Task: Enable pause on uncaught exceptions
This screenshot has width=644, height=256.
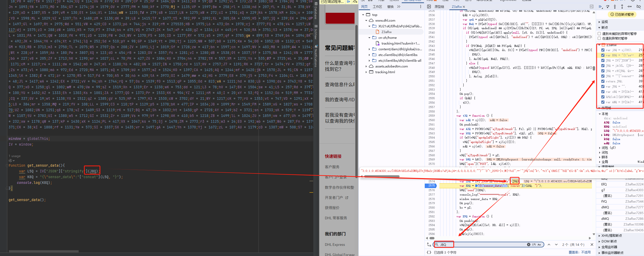Action: (x=599, y=34)
